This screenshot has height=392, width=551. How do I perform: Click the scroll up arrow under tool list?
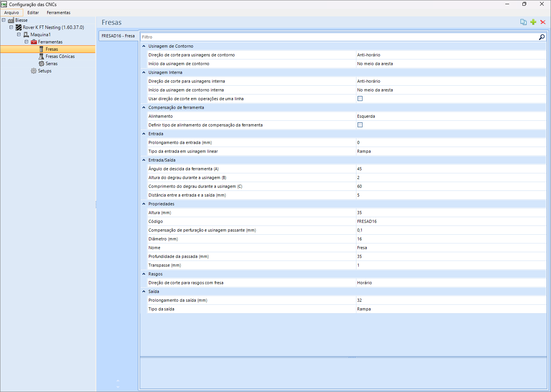pos(118,381)
